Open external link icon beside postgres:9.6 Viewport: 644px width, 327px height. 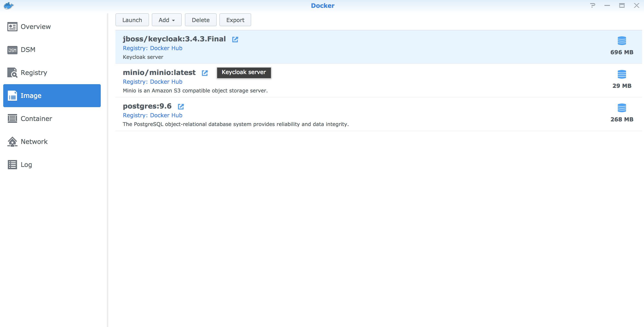coord(181,106)
